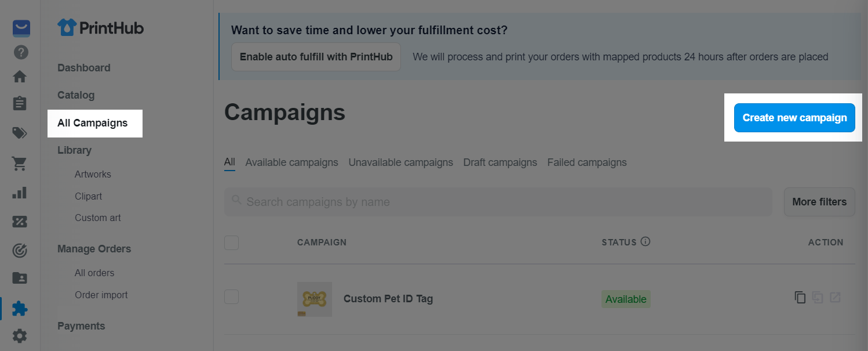Tick the Custom Pet ID Tag checkbox
868x351 pixels.
pos(231,296)
